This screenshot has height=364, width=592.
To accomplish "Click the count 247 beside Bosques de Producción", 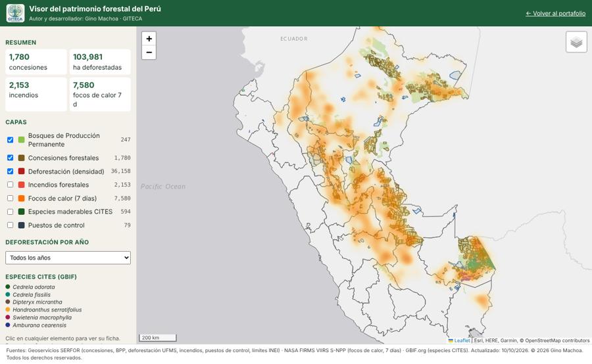I will coord(126,139).
